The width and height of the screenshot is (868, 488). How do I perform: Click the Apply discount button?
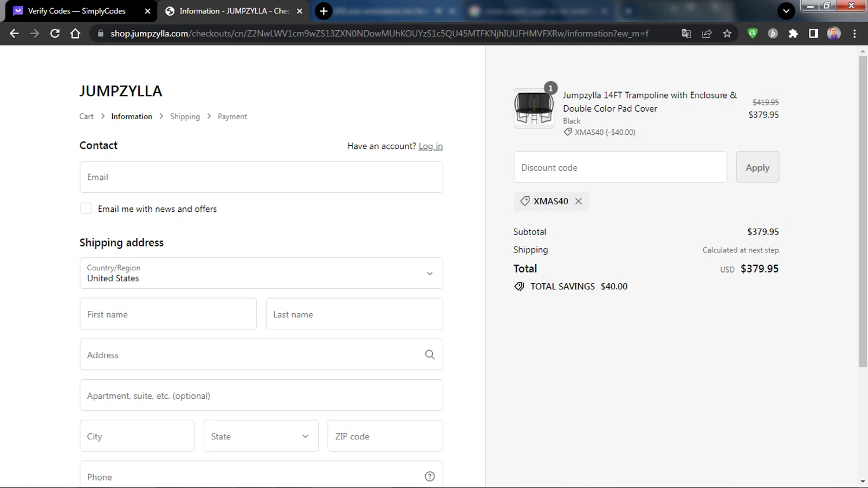tap(757, 167)
